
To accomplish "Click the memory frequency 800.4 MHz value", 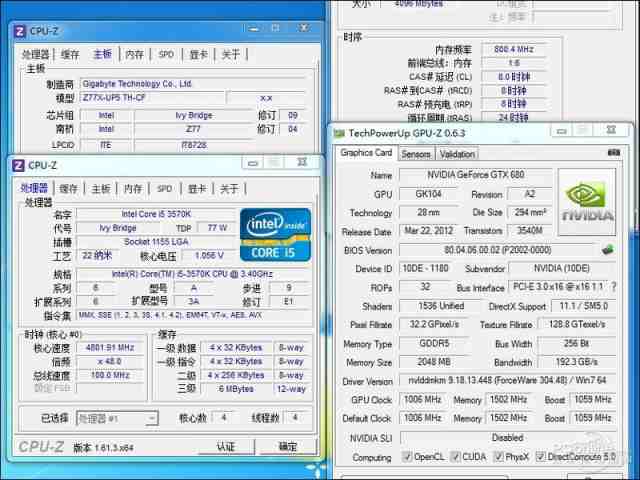I will click(x=514, y=49).
